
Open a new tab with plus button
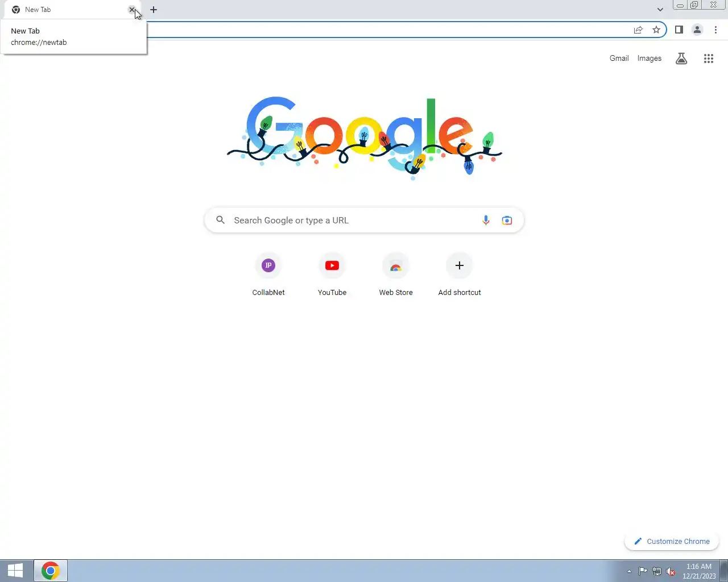click(154, 10)
